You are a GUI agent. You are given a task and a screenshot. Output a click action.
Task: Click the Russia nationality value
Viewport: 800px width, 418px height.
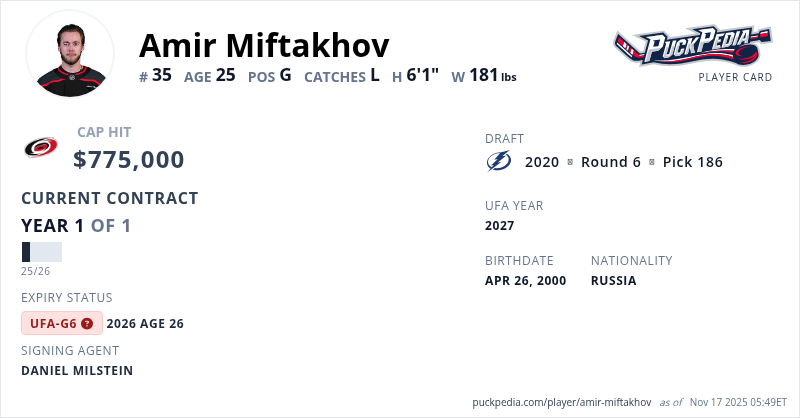click(x=613, y=281)
